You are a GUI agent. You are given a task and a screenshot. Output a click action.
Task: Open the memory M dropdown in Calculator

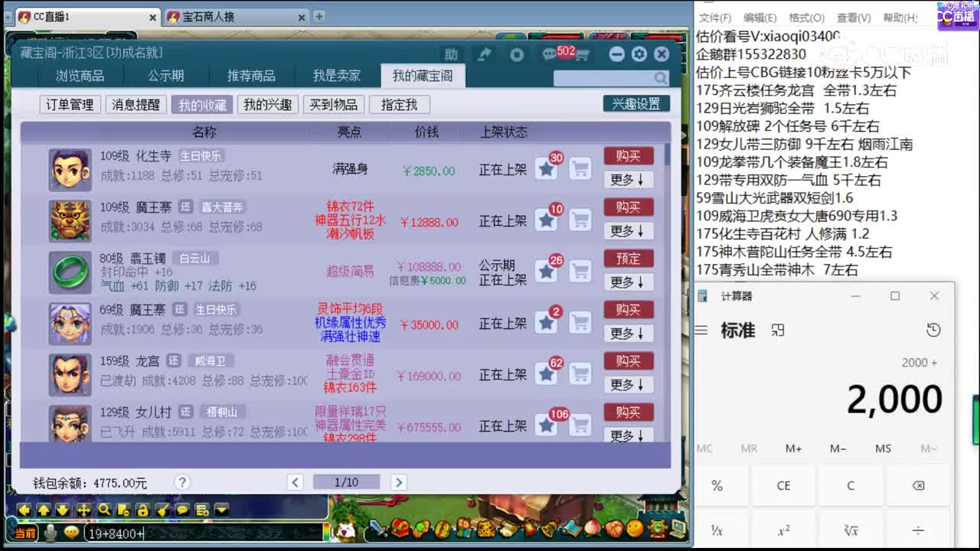coord(928,448)
